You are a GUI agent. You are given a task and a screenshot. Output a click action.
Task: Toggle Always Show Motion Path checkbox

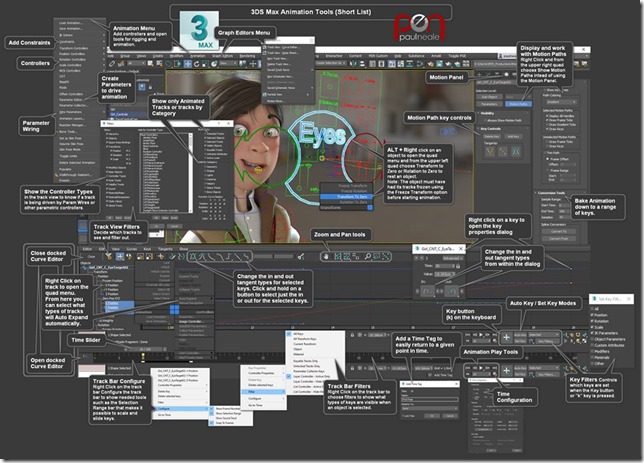coord(485,120)
